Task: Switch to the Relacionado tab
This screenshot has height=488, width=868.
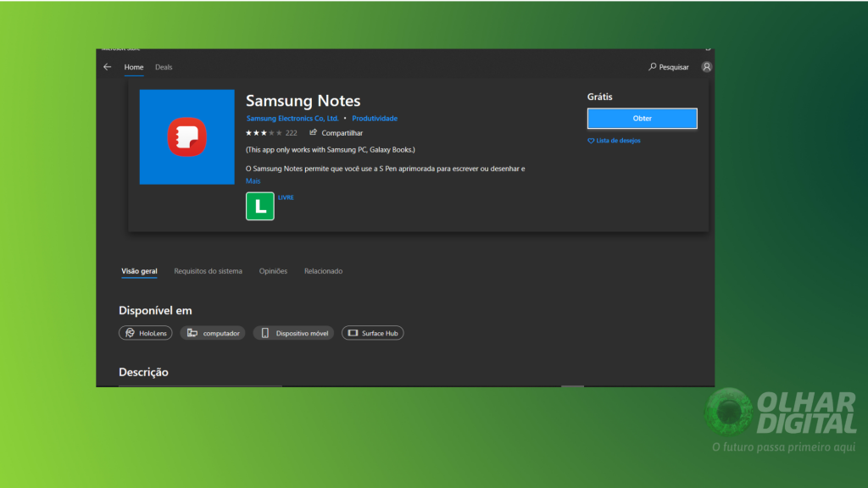Action: (324, 270)
